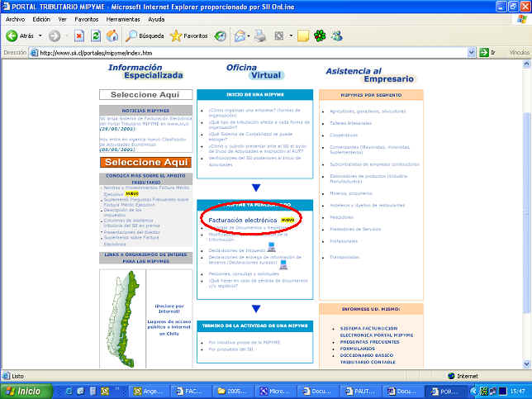Switch to the 2005... folder taskbar window
Viewport: 532px width, 399px height.
(234, 392)
